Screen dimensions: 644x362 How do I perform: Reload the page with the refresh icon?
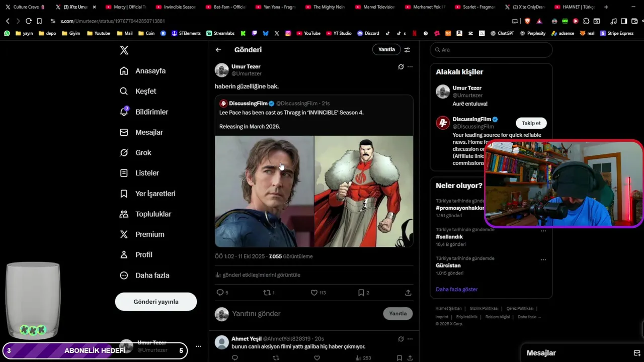coord(28,21)
